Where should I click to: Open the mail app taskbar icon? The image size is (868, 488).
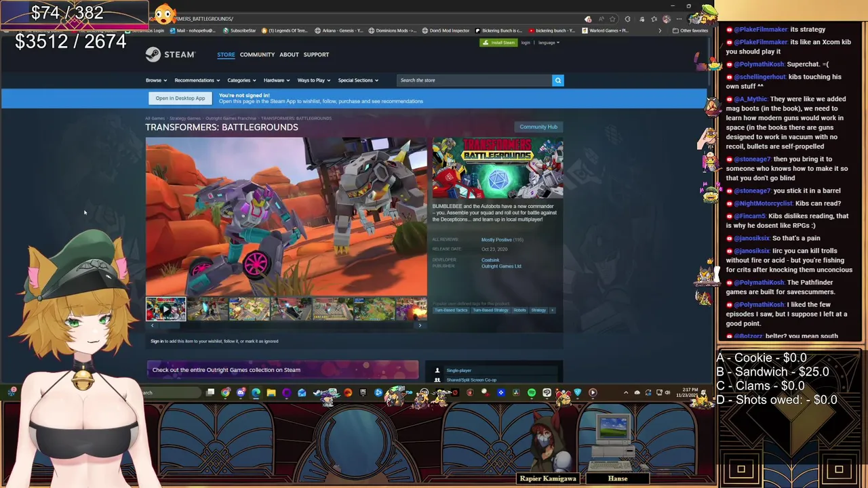(x=302, y=392)
